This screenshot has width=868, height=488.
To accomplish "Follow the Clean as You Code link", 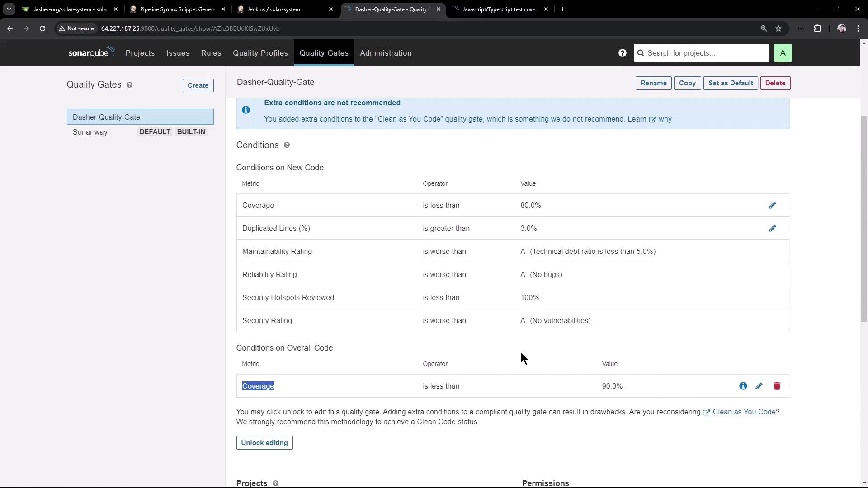I will click(743, 412).
